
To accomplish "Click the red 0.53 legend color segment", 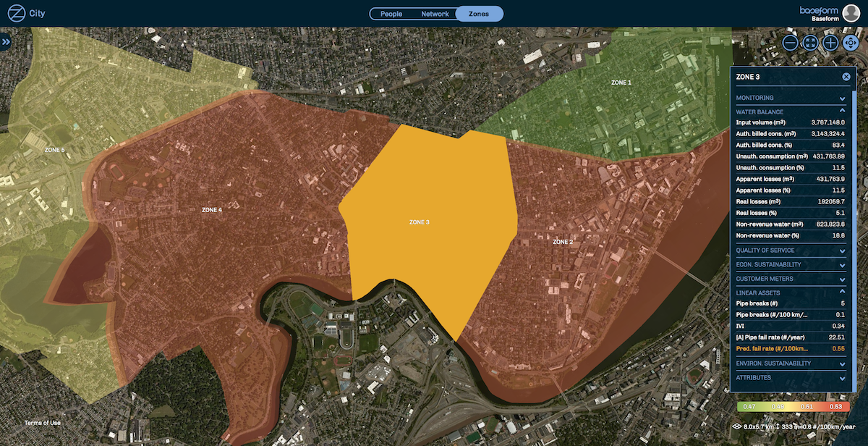I will coord(835,408).
